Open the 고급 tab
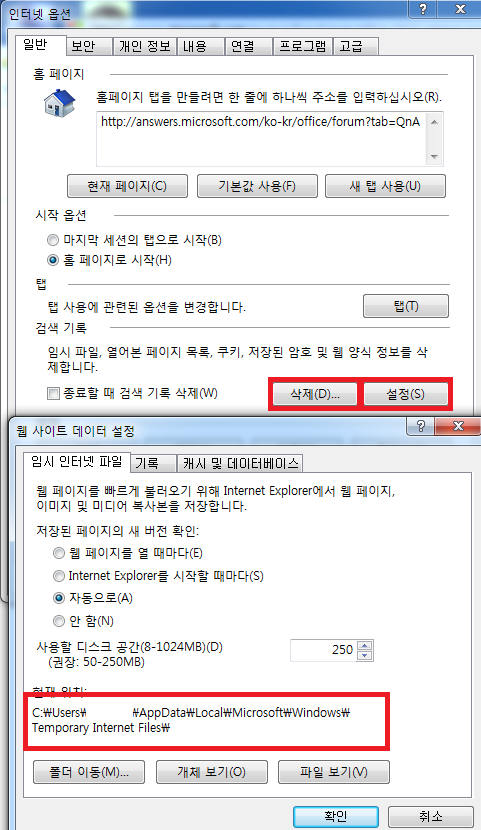The image size is (481, 830). (x=351, y=47)
